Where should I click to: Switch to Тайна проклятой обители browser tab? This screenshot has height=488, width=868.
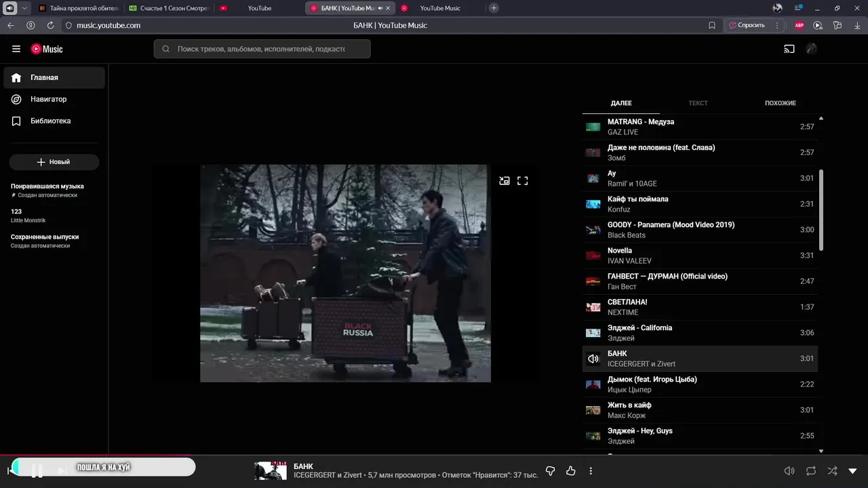point(79,8)
